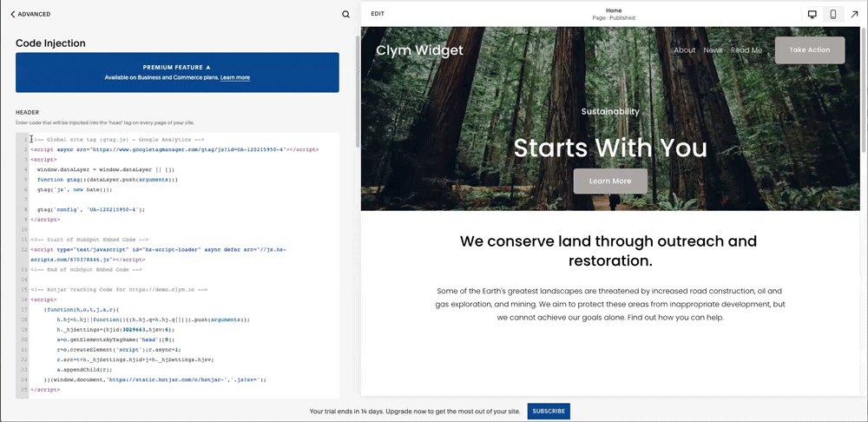Click the End of HubSpot Embed Code comment
The height and width of the screenshot is (422, 868).
click(x=86, y=269)
